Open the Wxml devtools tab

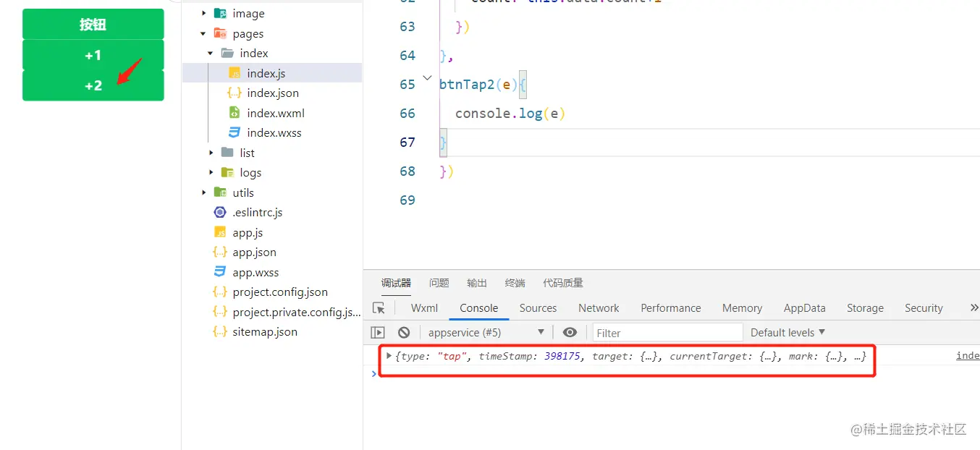424,307
